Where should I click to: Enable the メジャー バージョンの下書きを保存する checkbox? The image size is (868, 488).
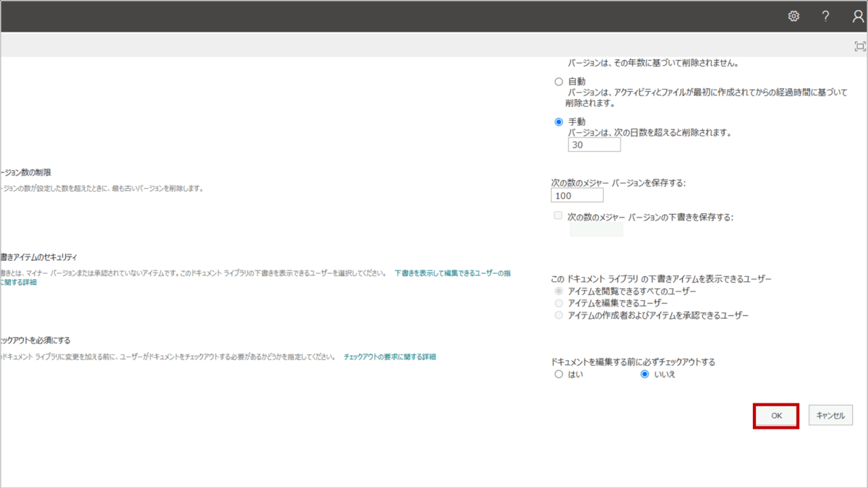click(558, 215)
